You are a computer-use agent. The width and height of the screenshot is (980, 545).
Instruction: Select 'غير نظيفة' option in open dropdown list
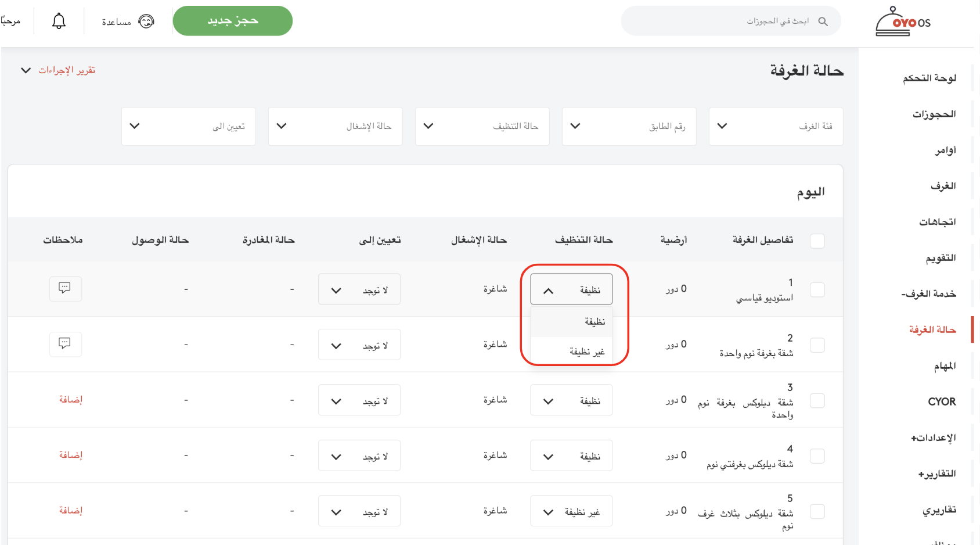click(571, 352)
